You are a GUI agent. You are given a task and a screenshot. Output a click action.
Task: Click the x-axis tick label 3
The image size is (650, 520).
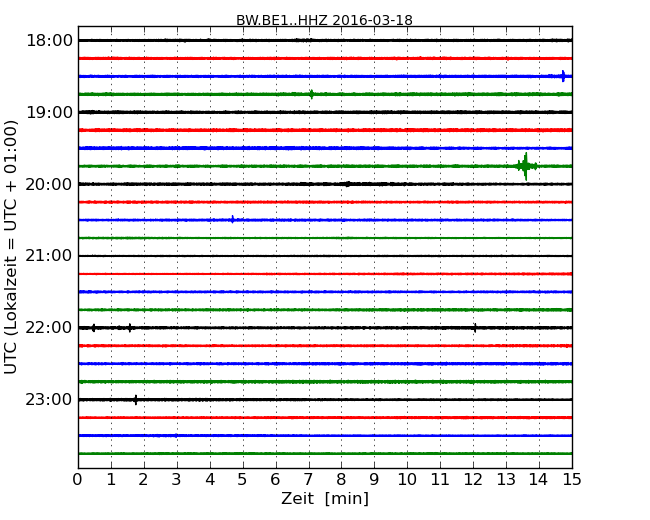click(x=177, y=480)
